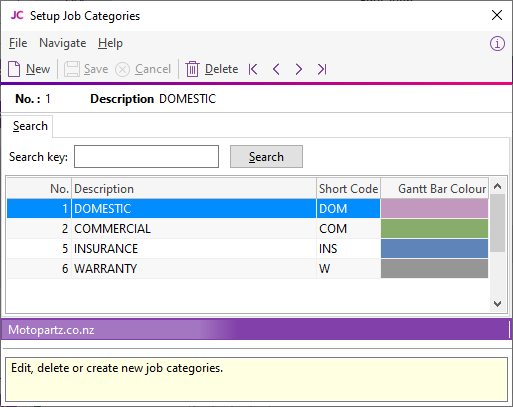Click the Search button beside the key field

tap(266, 156)
